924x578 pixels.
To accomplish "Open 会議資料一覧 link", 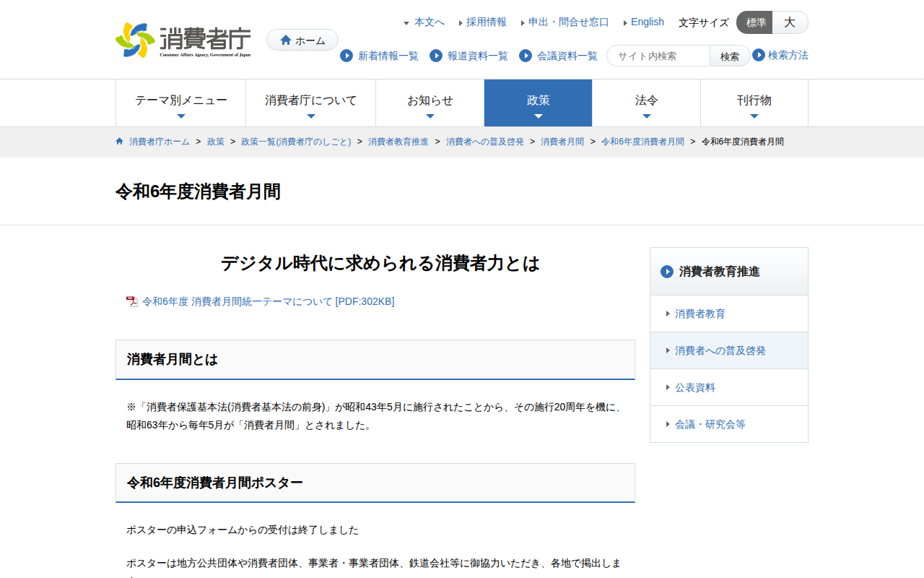I will pyautogui.click(x=567, y=56).
